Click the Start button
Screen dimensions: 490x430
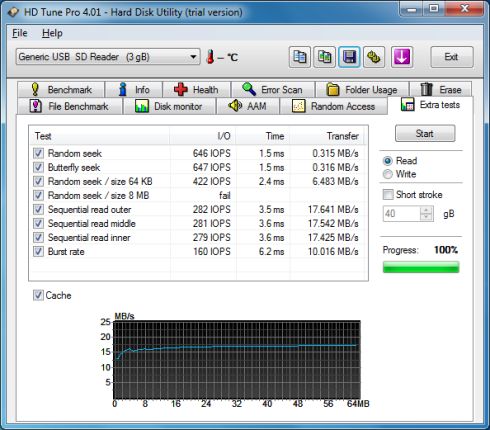click(x=425, y=133)
